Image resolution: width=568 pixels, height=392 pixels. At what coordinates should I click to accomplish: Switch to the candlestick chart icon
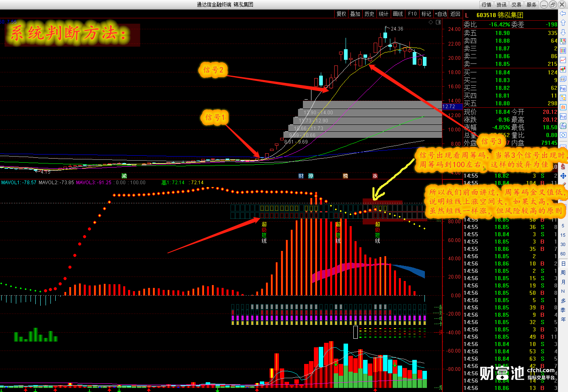point(563,69)
